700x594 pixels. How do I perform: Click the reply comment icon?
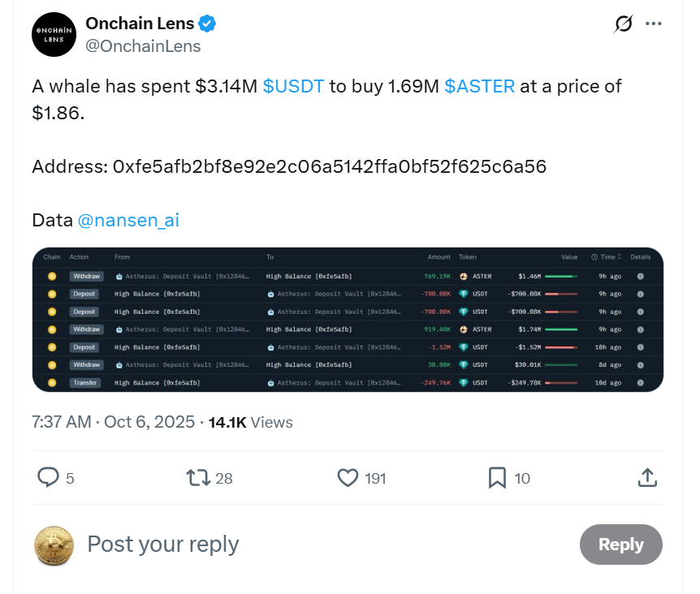coord(49,477)
